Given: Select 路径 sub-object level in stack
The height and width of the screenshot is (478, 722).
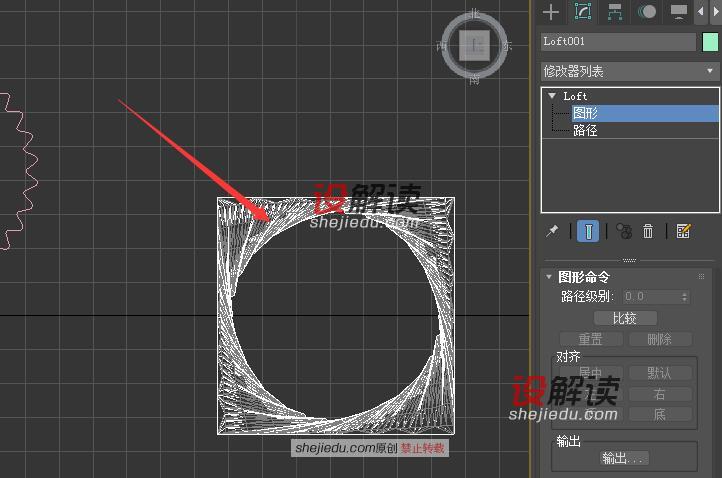Looking at the screenshot, I should 585,130.
